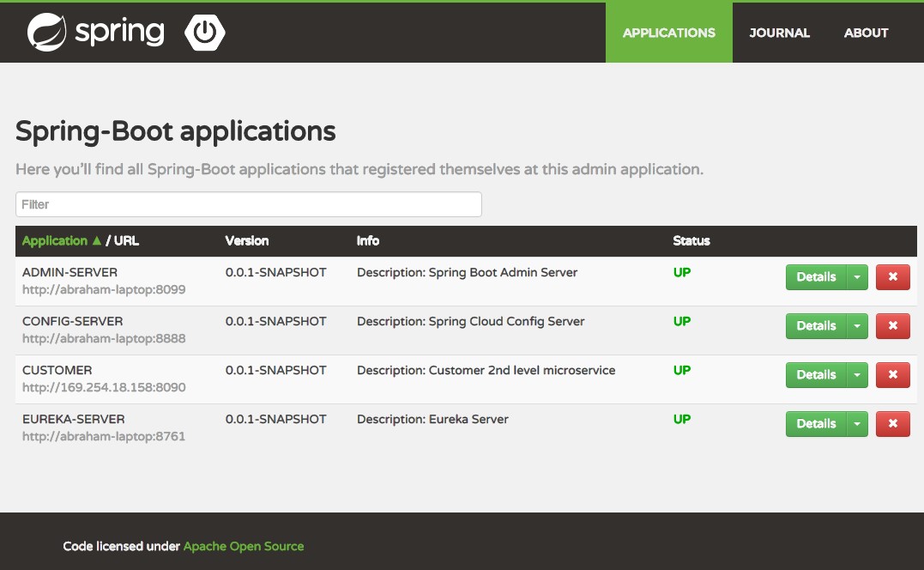Go to the About tab
Viewport: 924px width, 570px height.
[x=866, y=33]
